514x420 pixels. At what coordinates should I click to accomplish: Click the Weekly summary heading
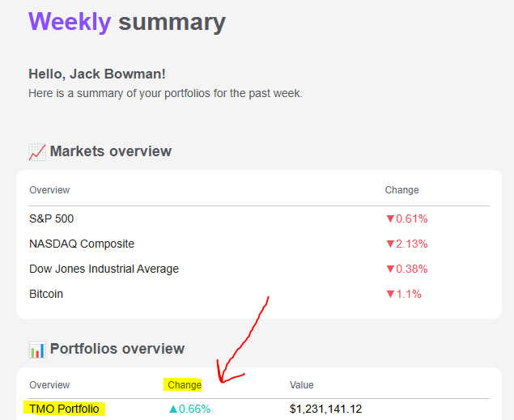[x=127, y=22]
